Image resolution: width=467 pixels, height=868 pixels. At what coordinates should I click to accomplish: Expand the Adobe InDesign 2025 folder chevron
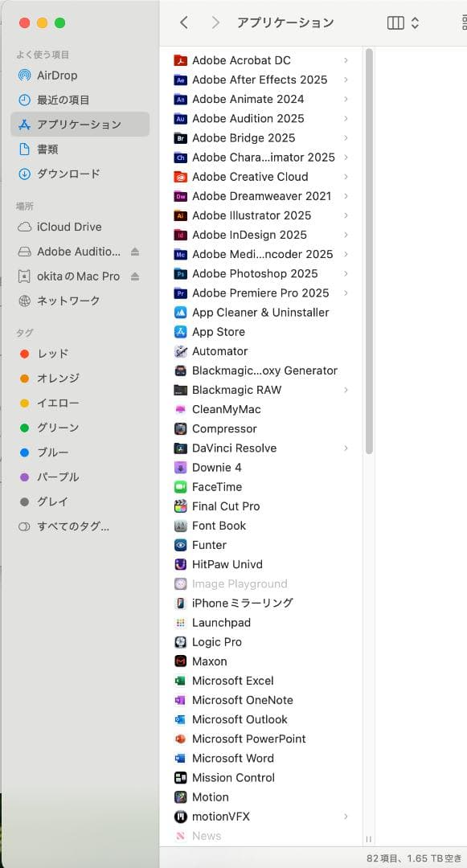pos(346,235)
